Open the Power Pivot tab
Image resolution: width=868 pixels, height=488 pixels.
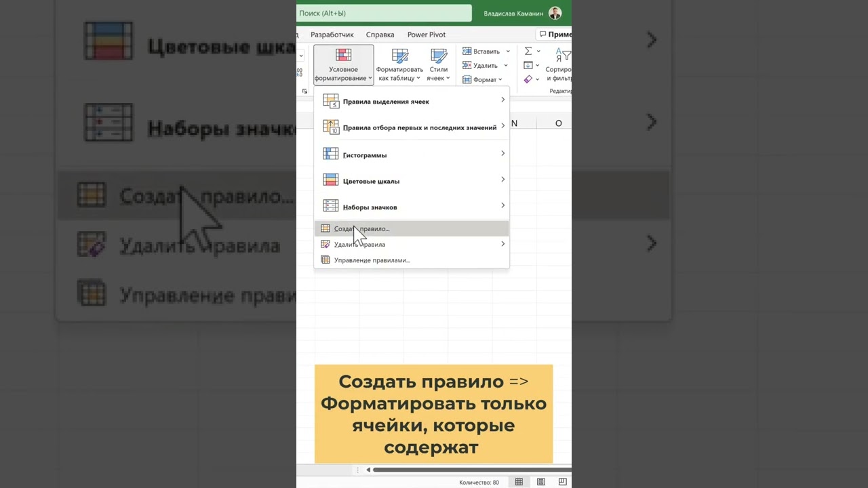[427, 35]
